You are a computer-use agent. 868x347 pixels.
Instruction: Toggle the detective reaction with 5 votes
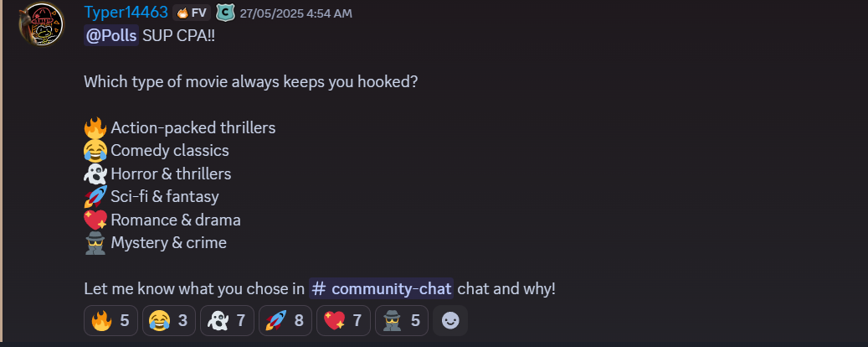click(401, 320)
